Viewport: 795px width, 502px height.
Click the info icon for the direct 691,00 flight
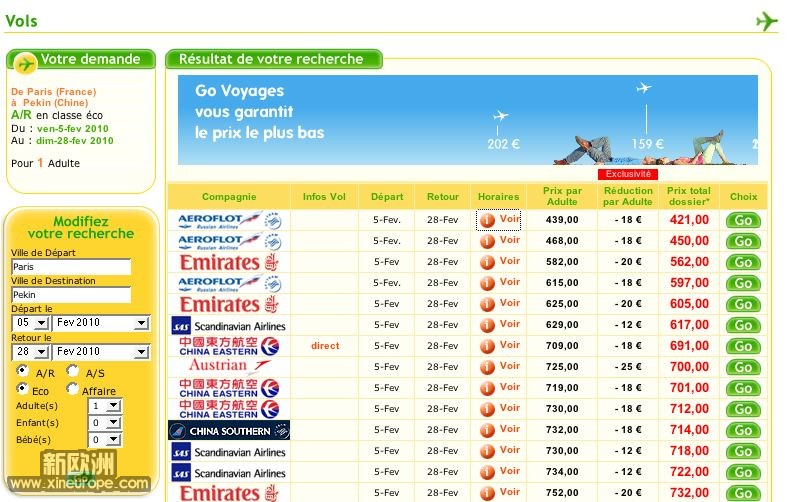click(487, 346)
